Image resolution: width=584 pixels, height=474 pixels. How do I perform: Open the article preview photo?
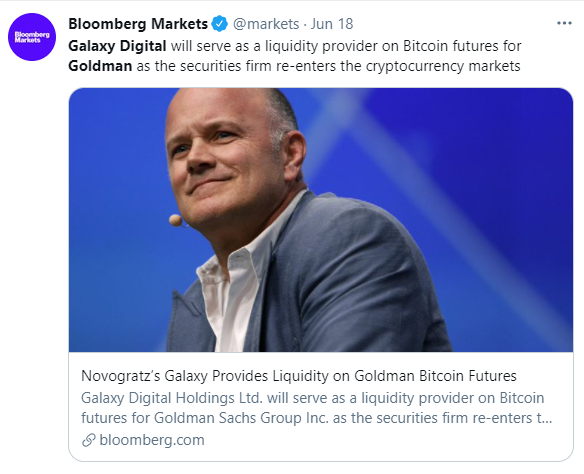tap(321, 220)
